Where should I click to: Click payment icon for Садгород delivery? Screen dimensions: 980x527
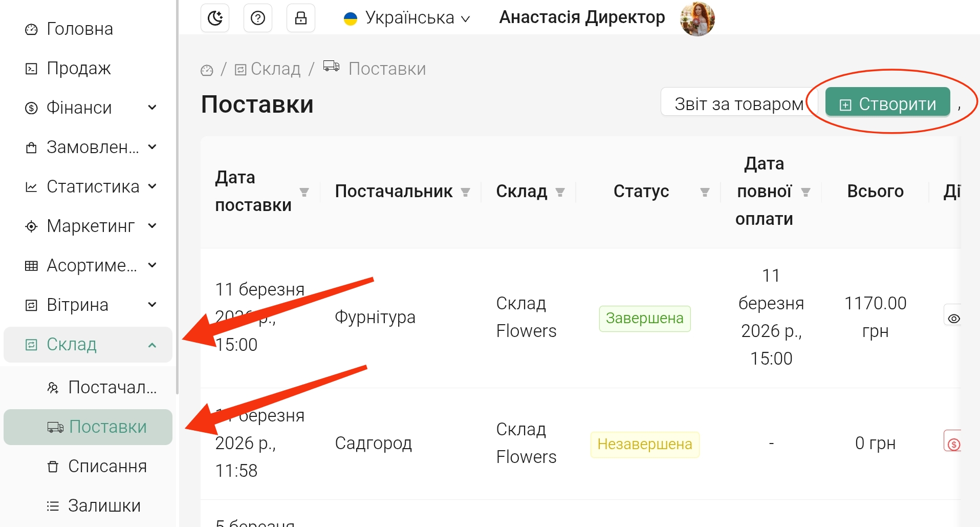pyautogui.click(x=953, y=444)
